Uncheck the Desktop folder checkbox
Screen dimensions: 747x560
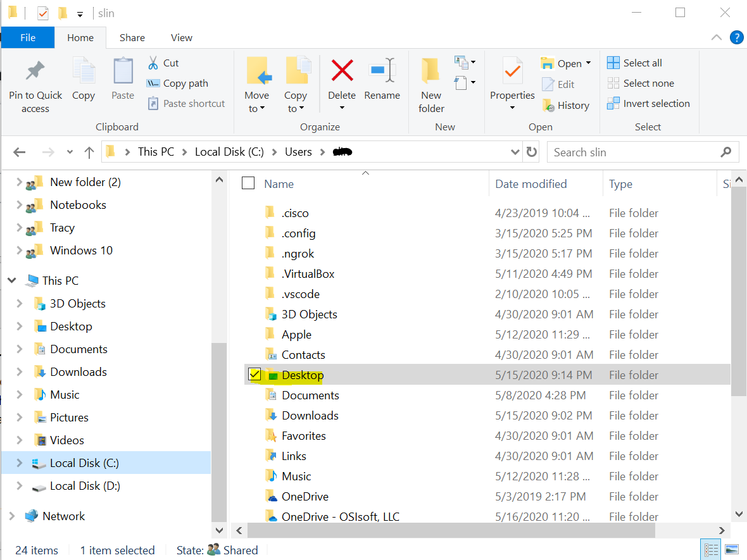coord(254,375)
